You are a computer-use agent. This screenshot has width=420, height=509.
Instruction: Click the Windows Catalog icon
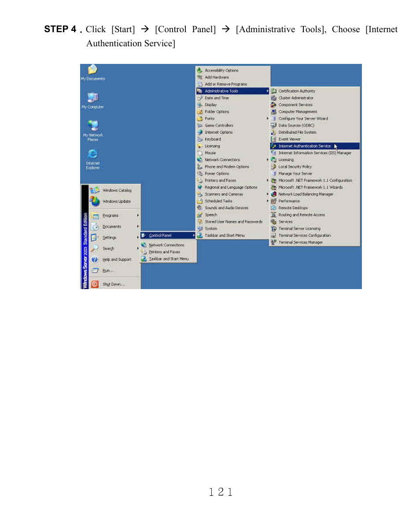pos(95,190)
